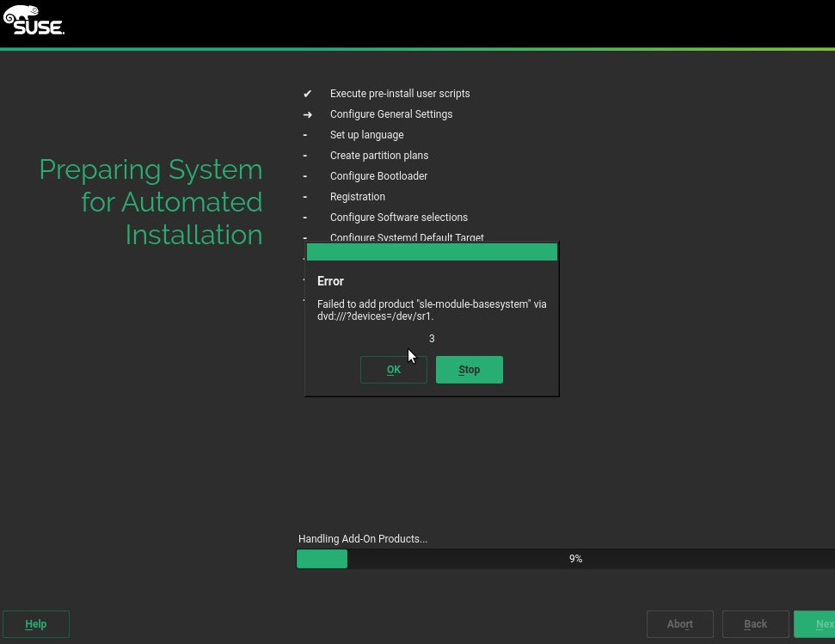The image size is (835, 644).
Task: Click the dash beside Configure Software selections
Action: [x=304, y=218]
